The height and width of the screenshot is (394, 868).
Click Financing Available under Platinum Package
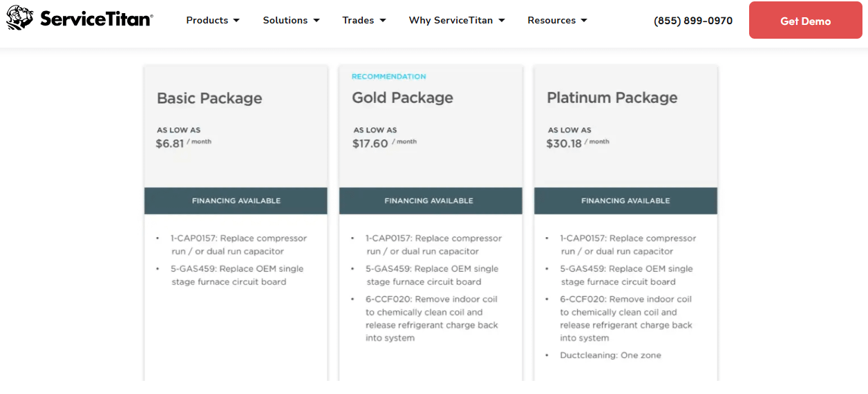click(625, 200)
